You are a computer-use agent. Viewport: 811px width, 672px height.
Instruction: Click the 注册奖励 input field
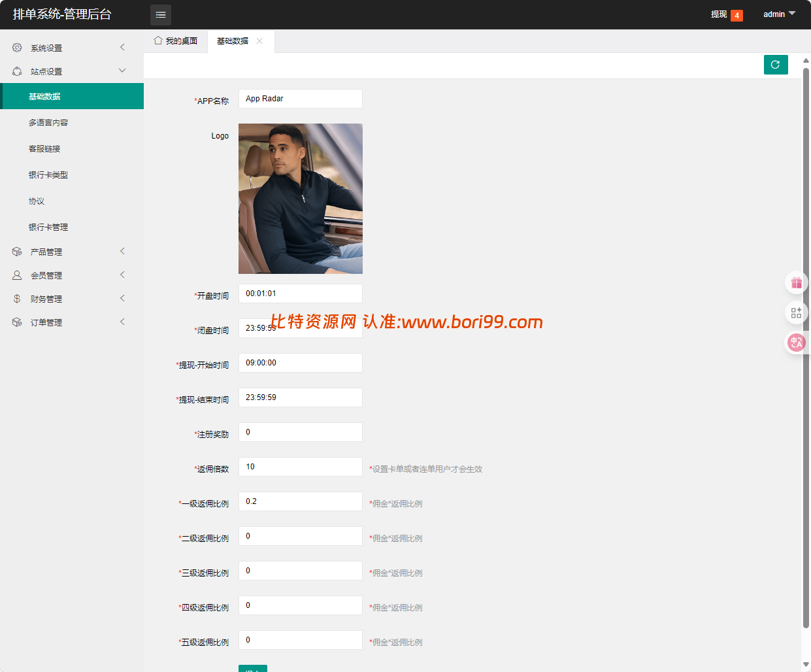point(301,432)
